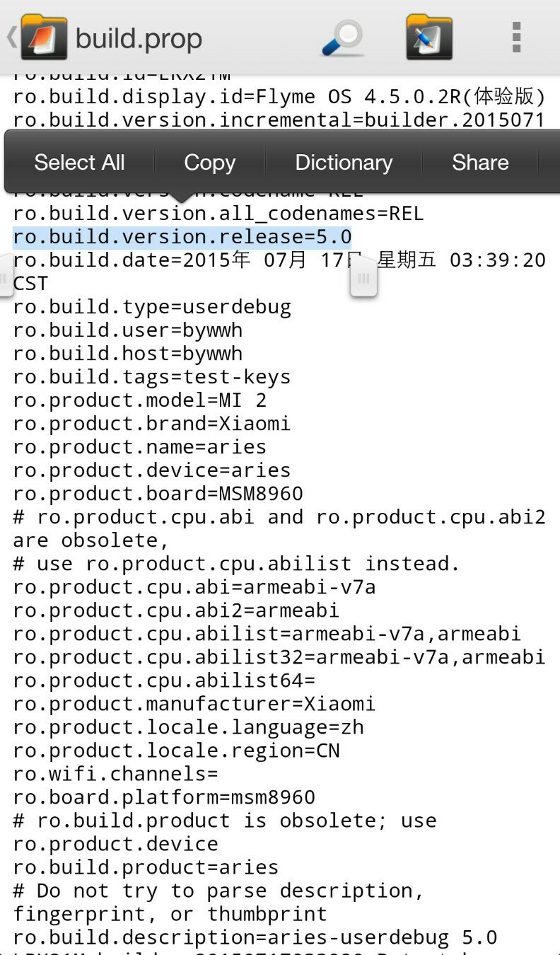Choose Select All in selection popup

click(79, 163)
